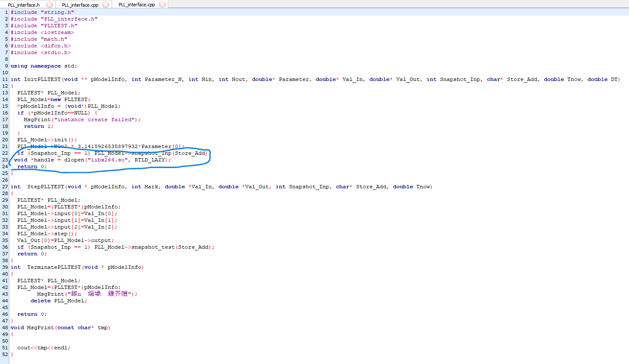
Task: Switch to the middle PLL_interface.cpp tab
Action: point(80,5)
